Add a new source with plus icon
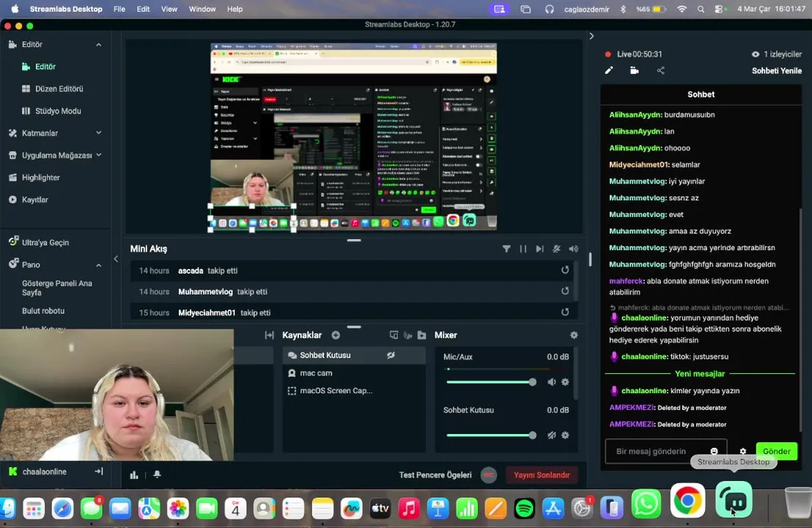Screen dimensions: 812x528 point(336,335)
